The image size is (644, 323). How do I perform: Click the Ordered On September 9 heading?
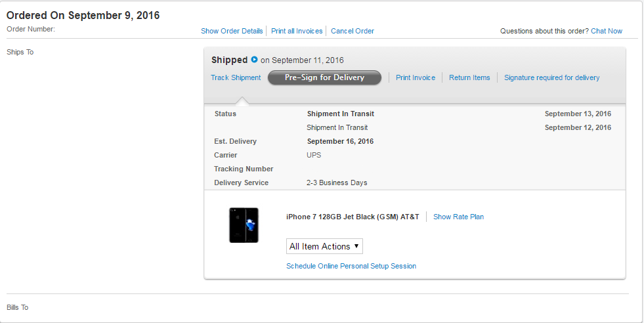(x=83, y=15)
